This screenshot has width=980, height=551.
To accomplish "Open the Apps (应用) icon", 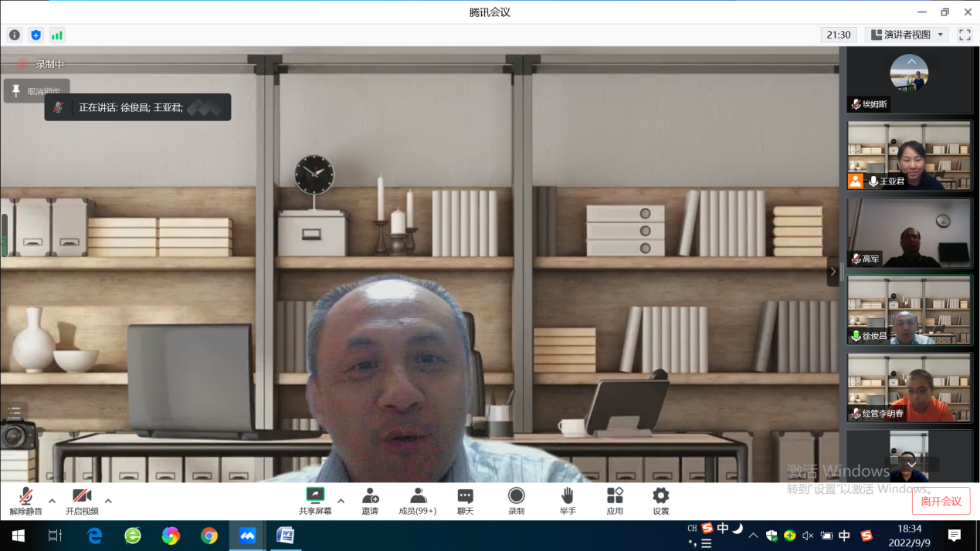I will click(615, 495).
